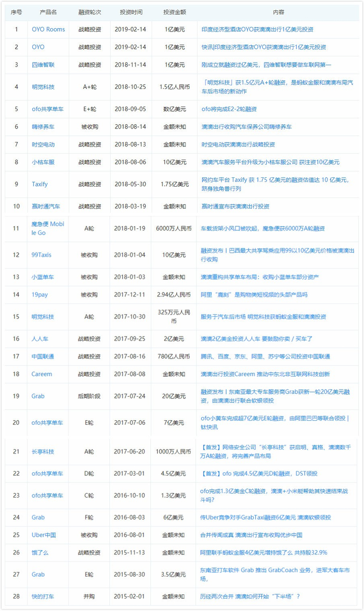This screenshot has height=611, width=364.
Task: Click article about 腾讯、百度、京东 investing 中国联通
Action: [x=265, y=357]
